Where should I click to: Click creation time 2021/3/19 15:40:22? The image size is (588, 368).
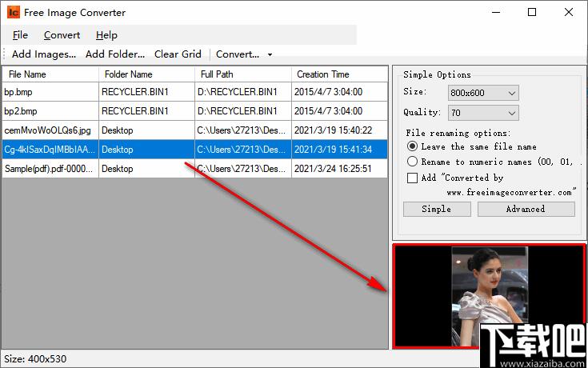pos(333,130)
